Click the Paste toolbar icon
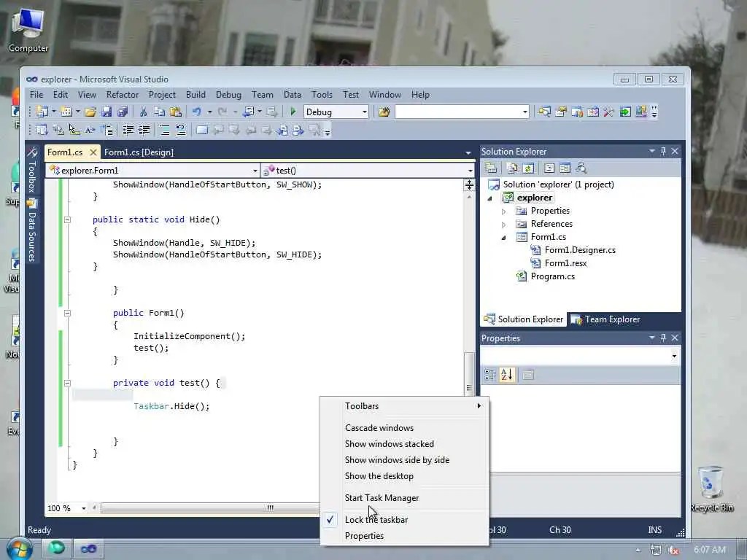The image size is (747, 560). 175,112
